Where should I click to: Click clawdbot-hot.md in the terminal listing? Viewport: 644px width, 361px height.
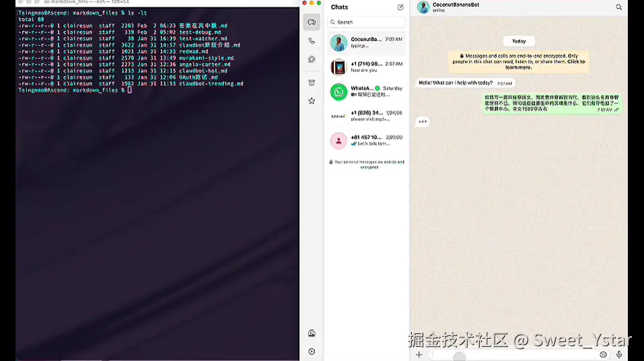pos(203,71)
